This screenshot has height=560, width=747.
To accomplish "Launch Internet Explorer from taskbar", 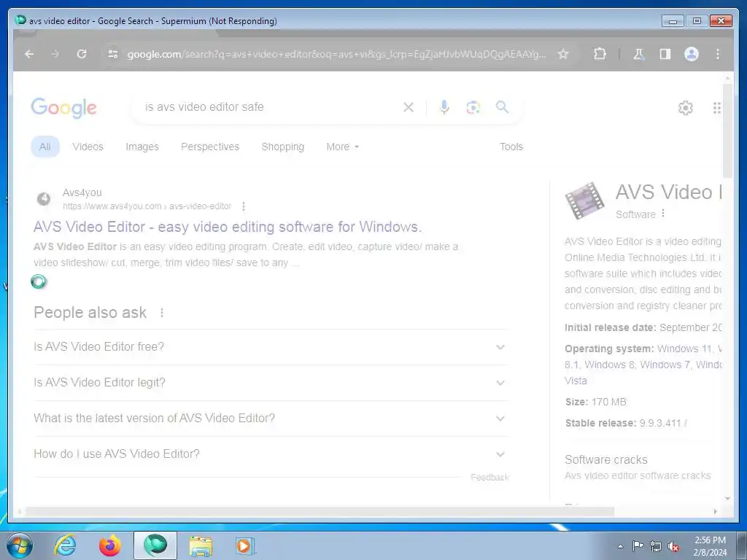I will [x=65, y=545].
